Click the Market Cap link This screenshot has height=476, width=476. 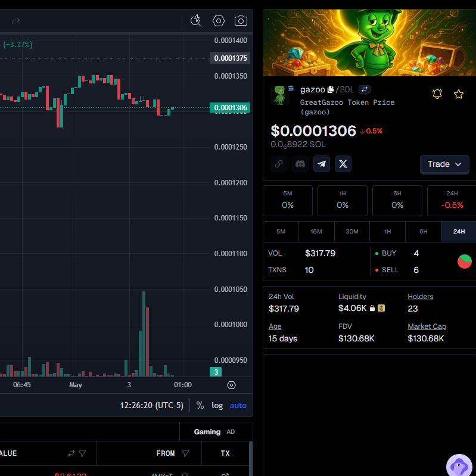(427, 326)
